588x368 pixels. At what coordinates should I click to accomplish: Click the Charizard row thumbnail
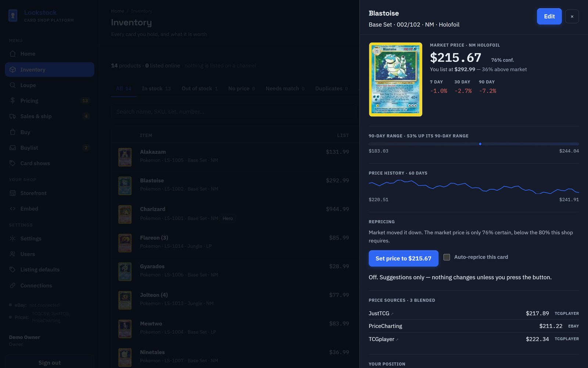125,214
